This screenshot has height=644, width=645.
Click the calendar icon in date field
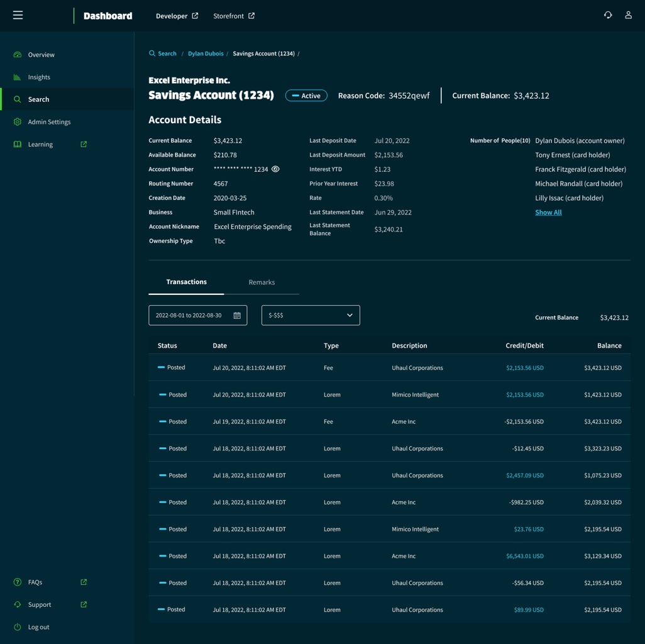click(237, 316)
